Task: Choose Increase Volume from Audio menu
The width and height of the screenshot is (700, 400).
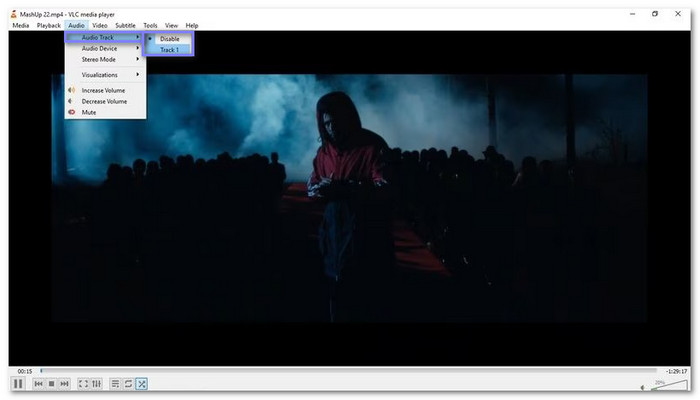Action: point(105,90)
